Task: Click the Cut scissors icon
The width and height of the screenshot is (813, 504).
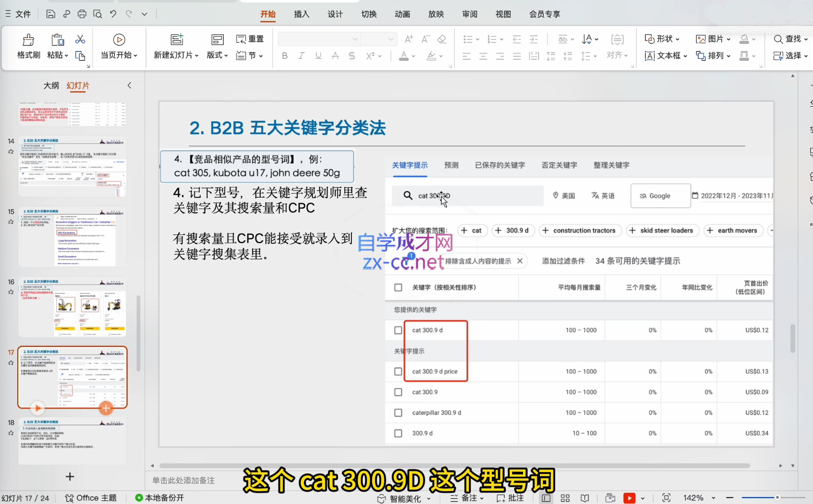Action: click(x=80, y=39)
